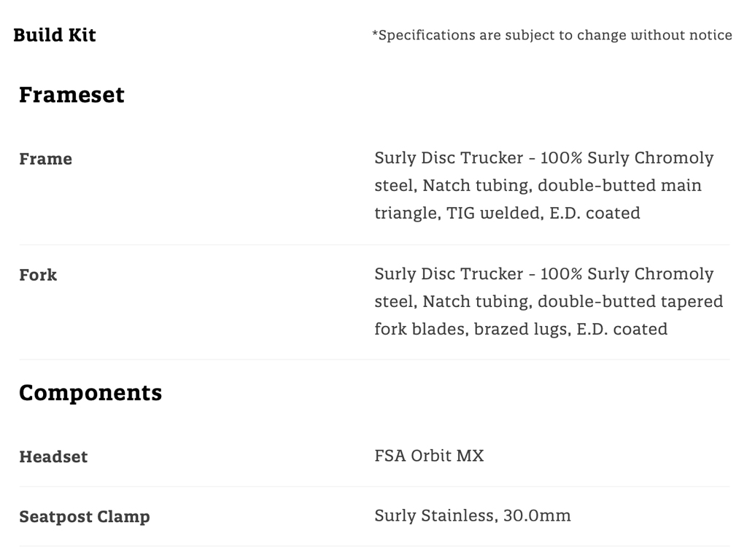
Task: Click the Seatpost Clamp label
Action: [85, 517]
